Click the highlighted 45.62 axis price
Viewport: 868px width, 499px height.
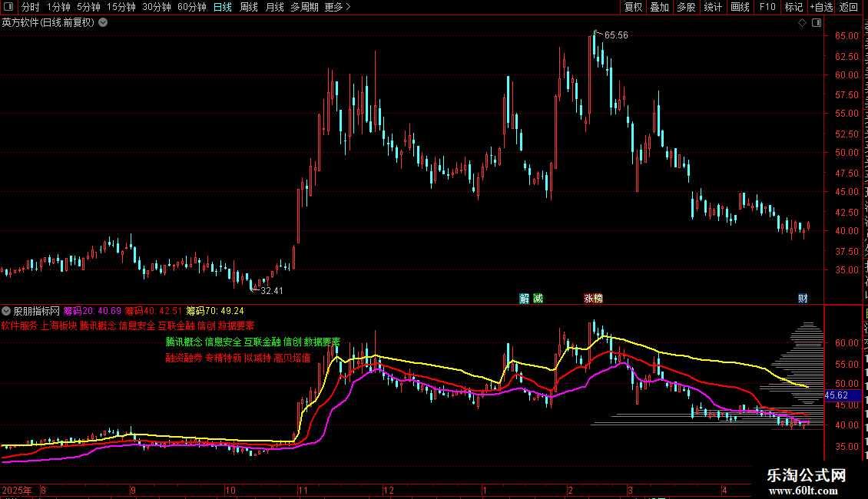(x=842, y=395)
